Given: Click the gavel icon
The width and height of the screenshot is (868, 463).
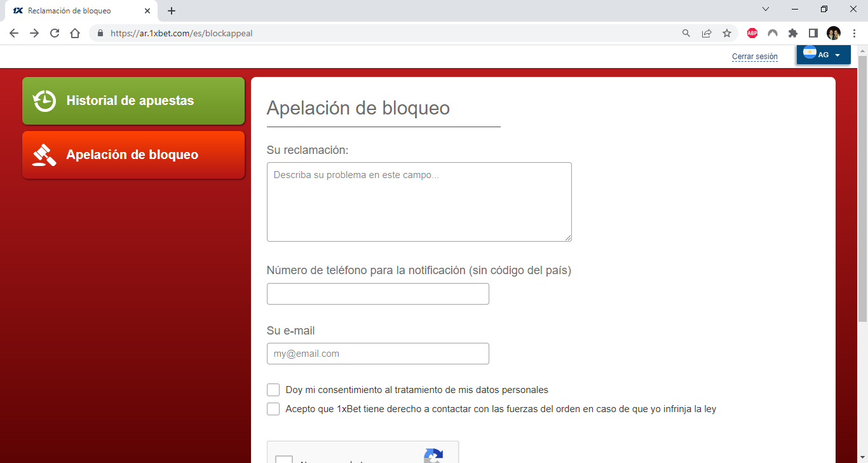Looking at the screenshot, I should pyautogui.click(x=44, y=155).
